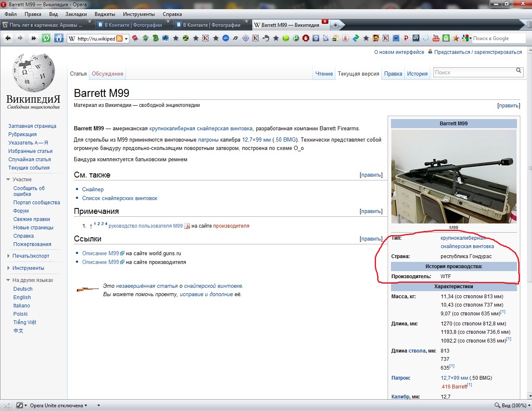This screenshot has width=532, height=411.
Task: Open the Opera Unite отключена dropdown
Action: [58, 405]
